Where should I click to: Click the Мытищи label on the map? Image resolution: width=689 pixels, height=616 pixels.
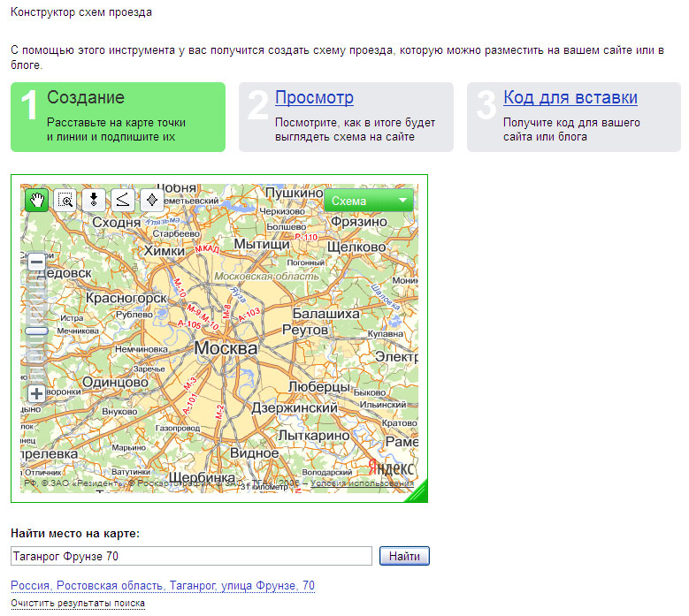tap(262, 244)
